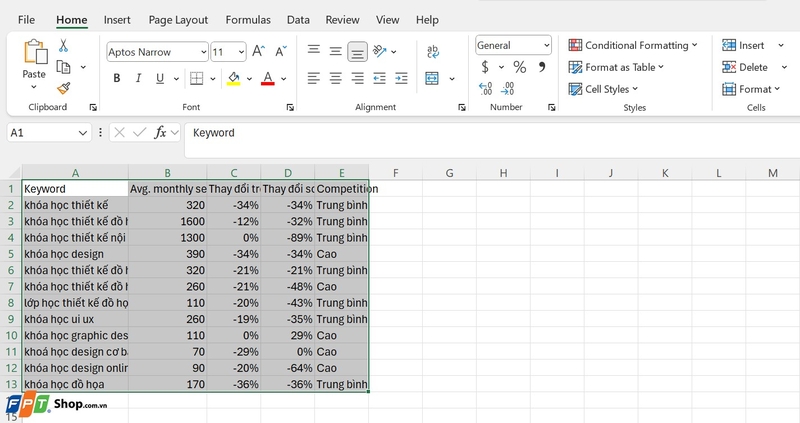The image size is (800, 423).
Task: Increase Decimal places icon
Action: 485,89
